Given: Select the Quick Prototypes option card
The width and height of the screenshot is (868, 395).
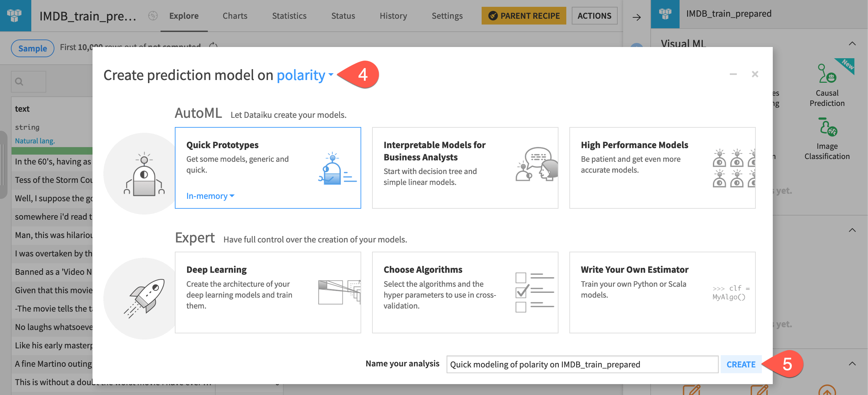Looking at the screenshot, I should [268, 168].
